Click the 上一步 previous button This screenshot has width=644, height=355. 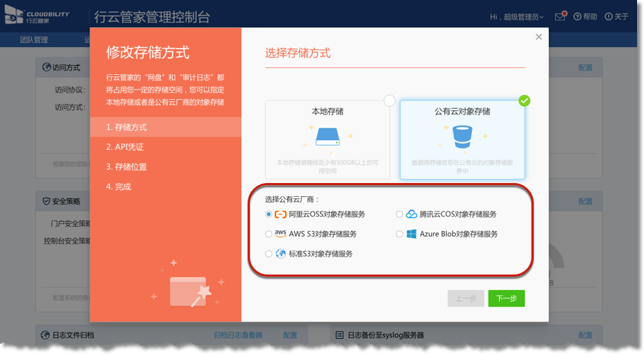click(466, 298)
